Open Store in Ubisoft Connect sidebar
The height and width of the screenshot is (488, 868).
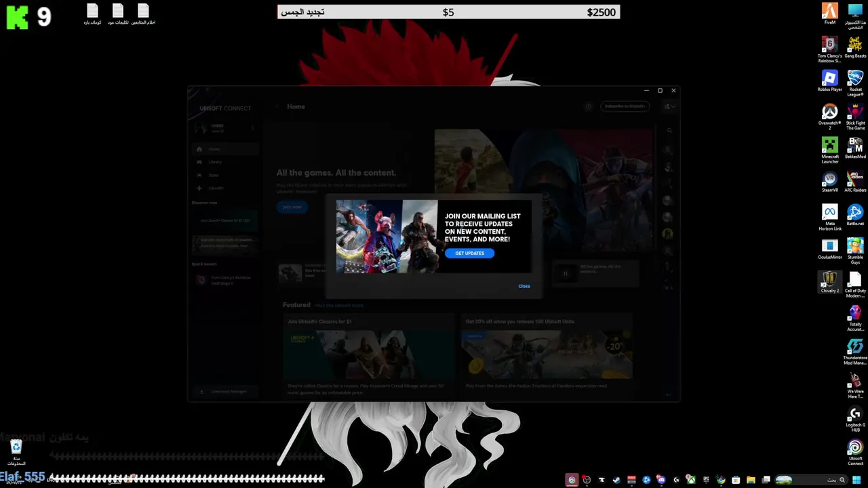click(x=225, y=175)
